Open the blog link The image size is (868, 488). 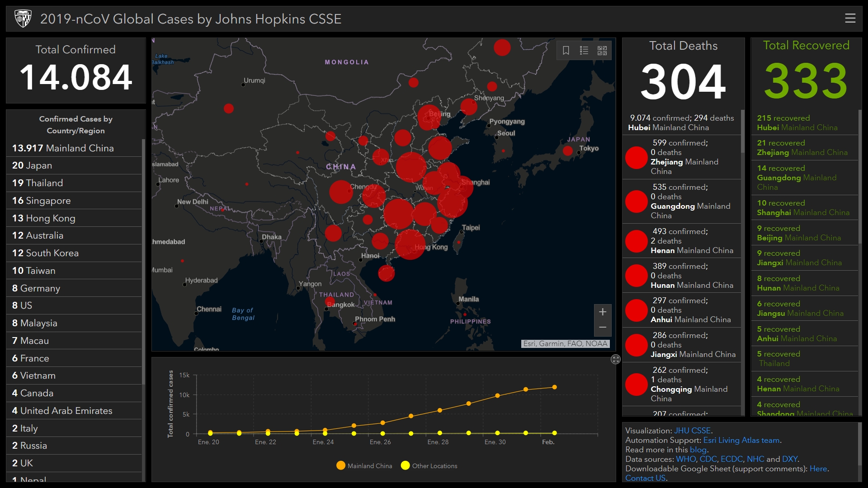click(x=698, y=450)
